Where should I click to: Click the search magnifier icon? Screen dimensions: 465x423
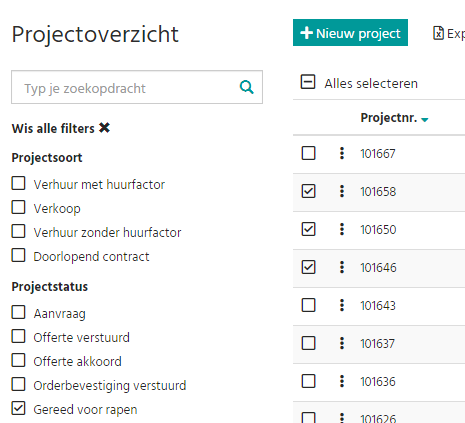pos(247,87)
